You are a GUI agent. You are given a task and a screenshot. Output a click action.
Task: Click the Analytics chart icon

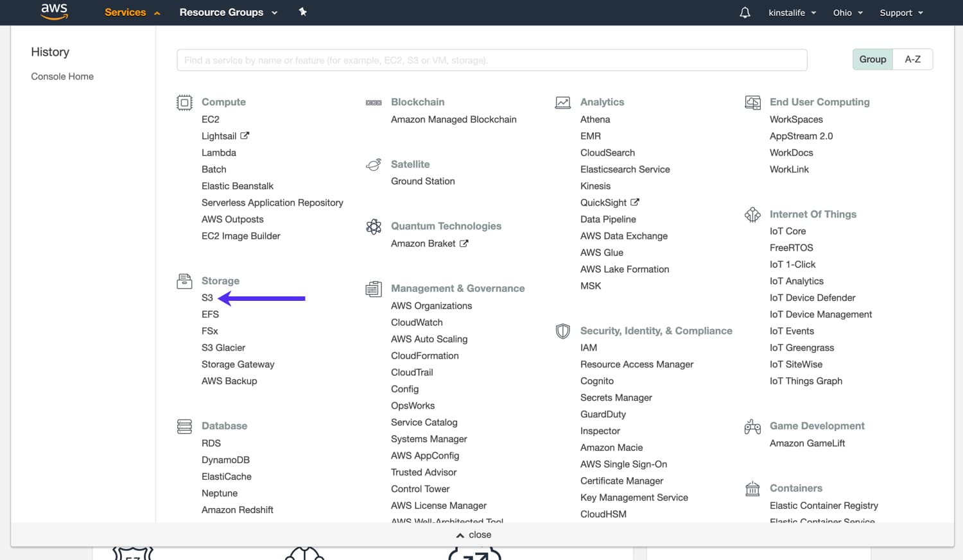(x=562, y=102)
